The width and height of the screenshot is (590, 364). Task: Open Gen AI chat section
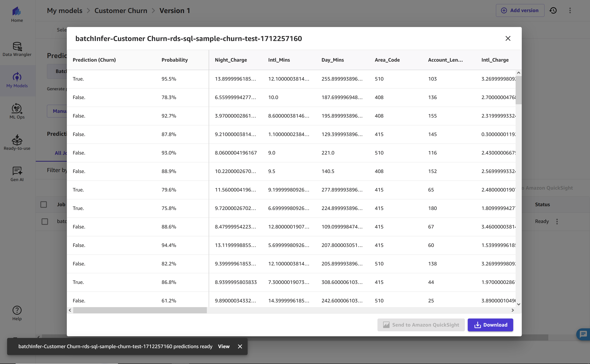[17, 174]
